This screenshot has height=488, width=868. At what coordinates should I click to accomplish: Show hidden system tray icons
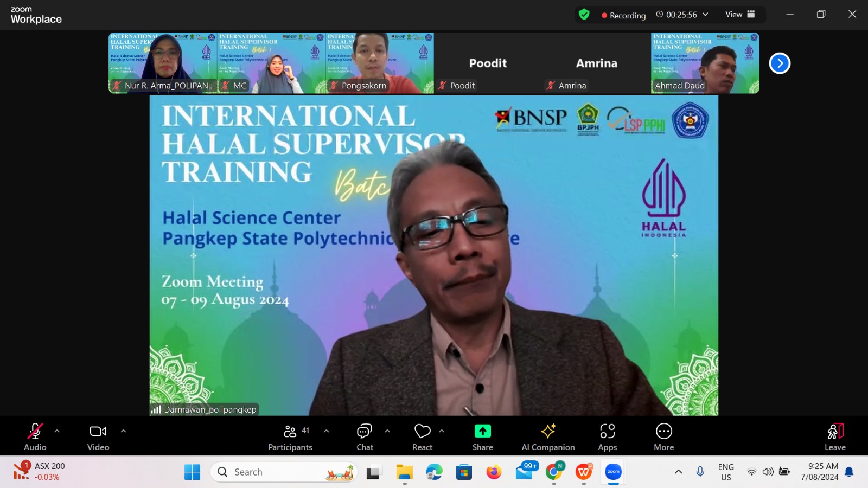coord(678,472)
